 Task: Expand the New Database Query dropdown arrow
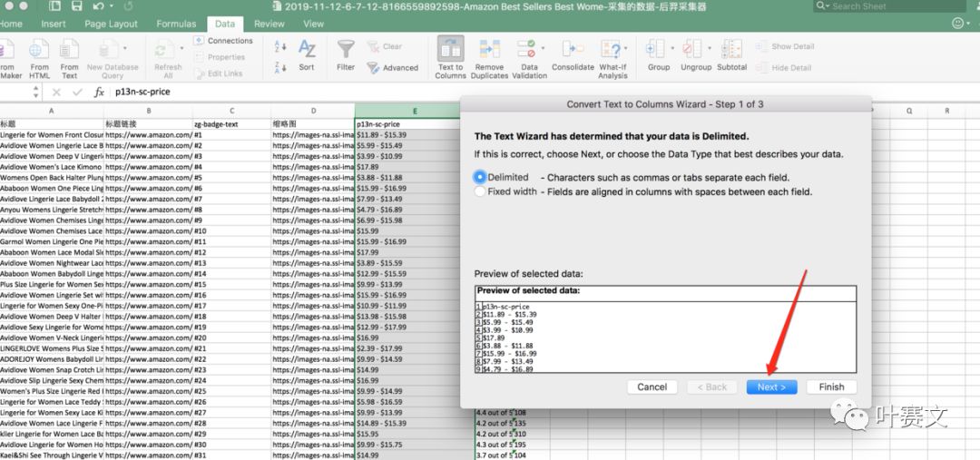click(x=125, y=48)
